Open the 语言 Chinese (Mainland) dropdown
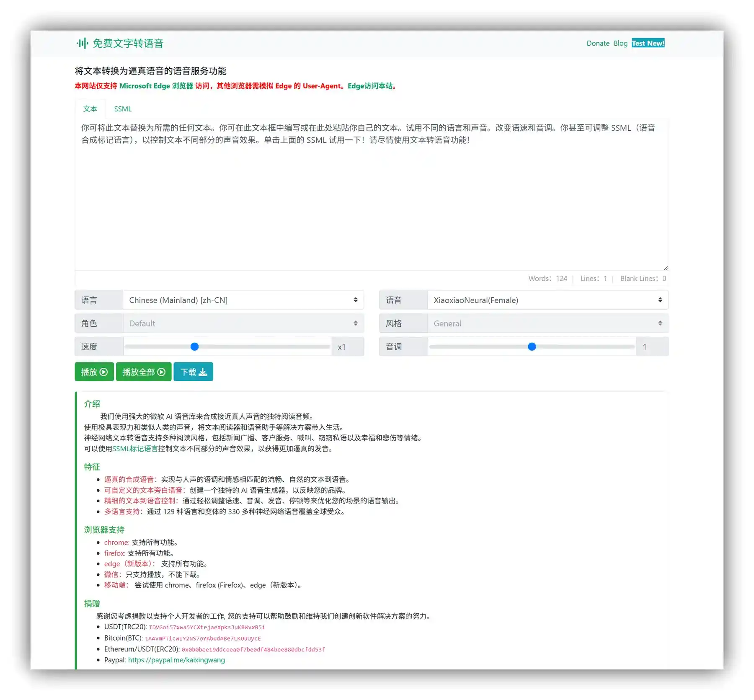Viewport: 754px width, 700px height. (x=243, y=300)
